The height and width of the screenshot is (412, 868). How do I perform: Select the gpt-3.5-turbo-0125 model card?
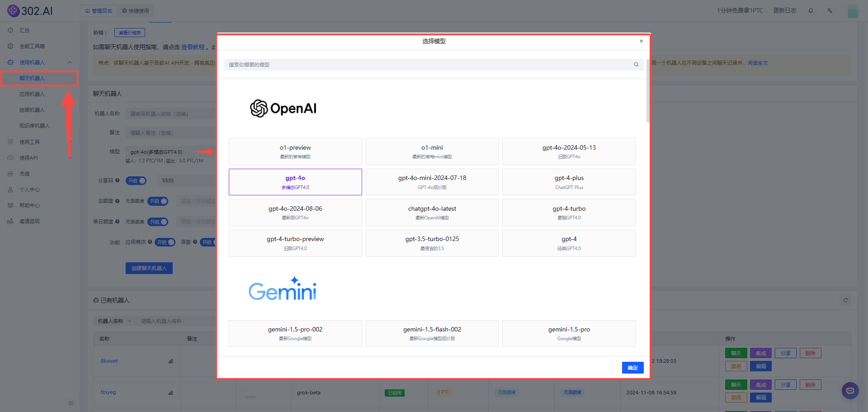[x=432, y=243]
